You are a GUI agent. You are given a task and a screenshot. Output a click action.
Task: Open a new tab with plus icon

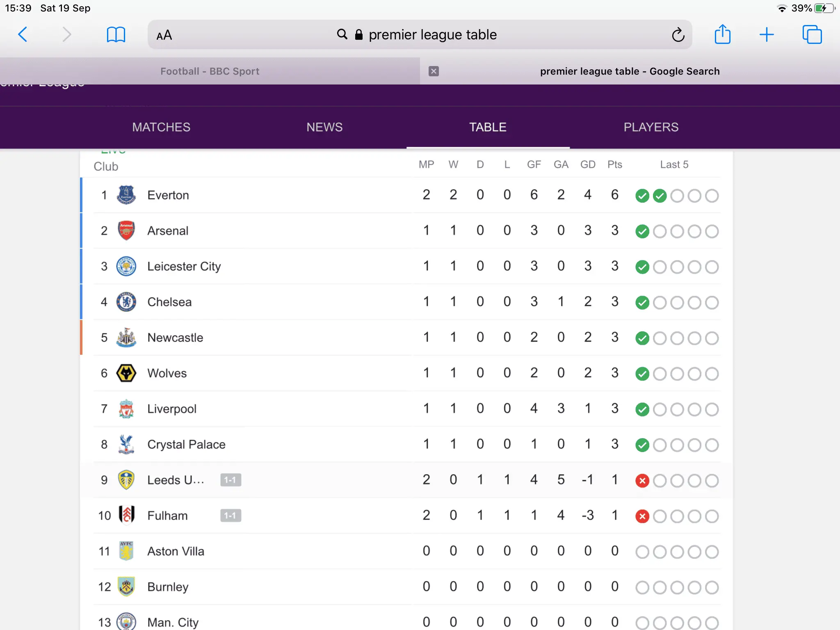click(766, 34)
